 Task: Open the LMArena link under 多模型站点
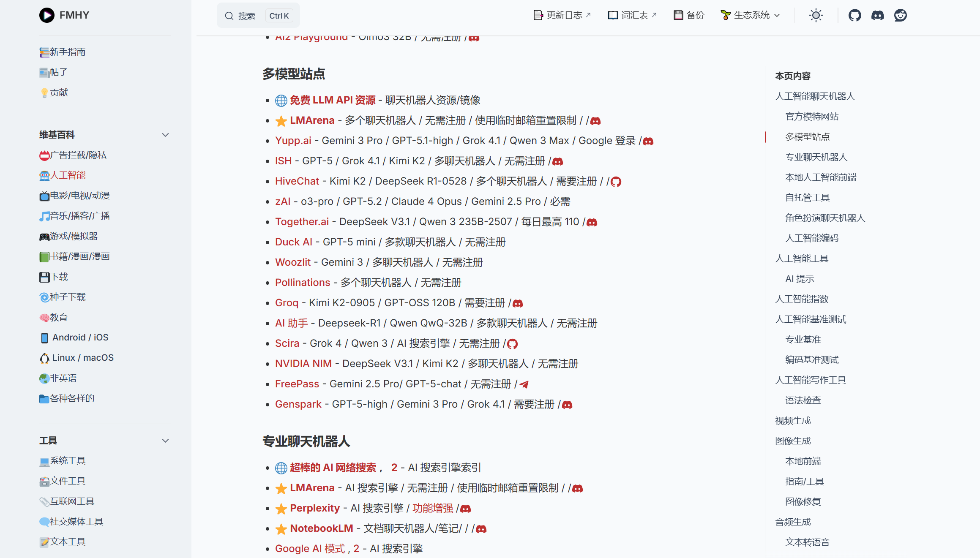(x=312, y=120)
